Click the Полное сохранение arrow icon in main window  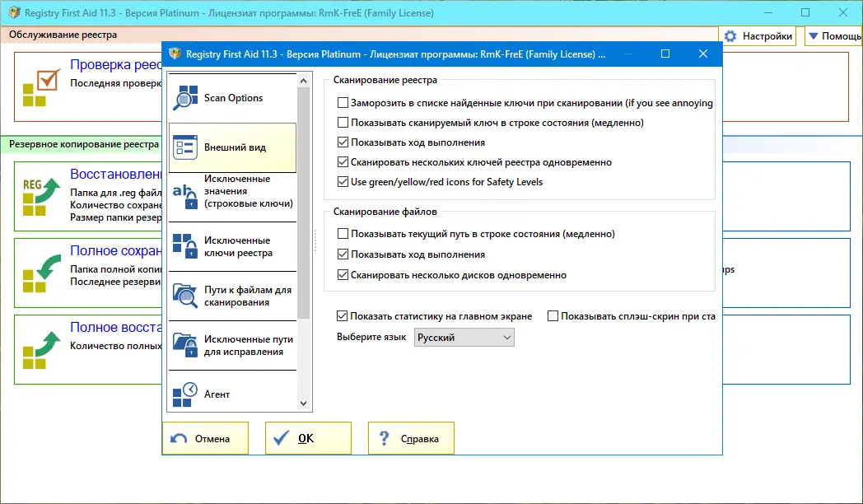[42, 273]
